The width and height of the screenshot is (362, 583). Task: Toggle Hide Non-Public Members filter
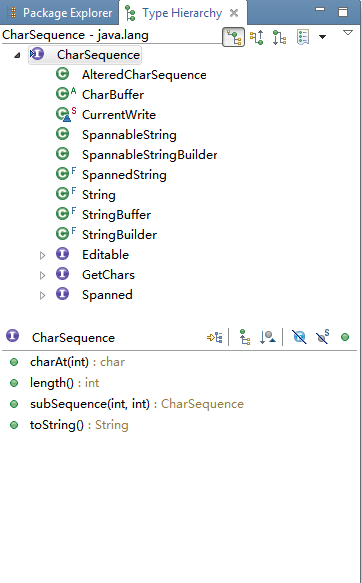point(345,337)
